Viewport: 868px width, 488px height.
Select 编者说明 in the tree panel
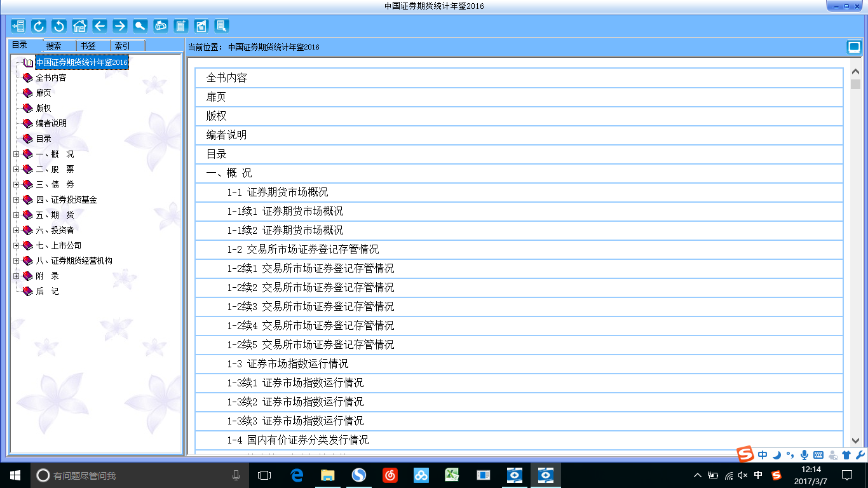click(51, 123)
